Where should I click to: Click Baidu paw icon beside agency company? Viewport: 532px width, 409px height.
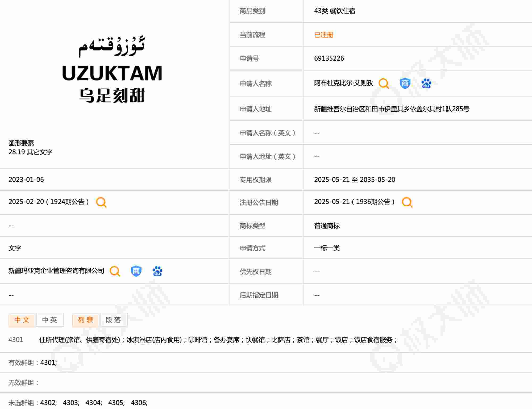(157, 271)
